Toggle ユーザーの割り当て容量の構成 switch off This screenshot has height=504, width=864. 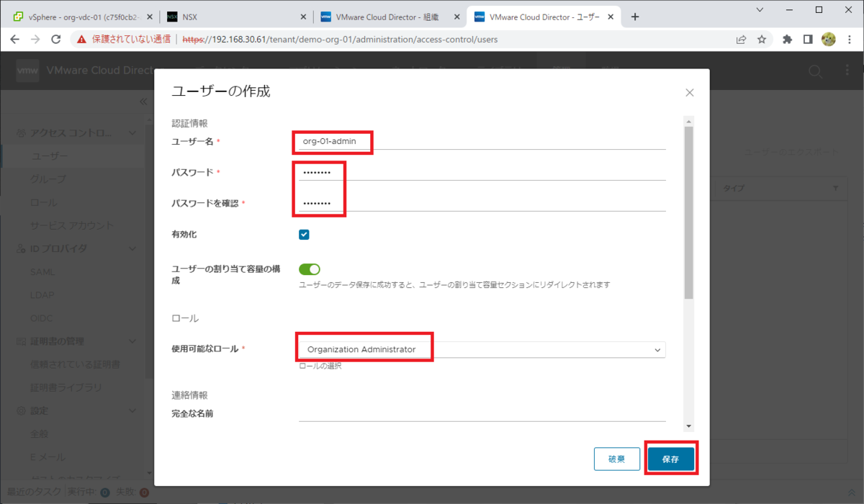click(310, 269)
